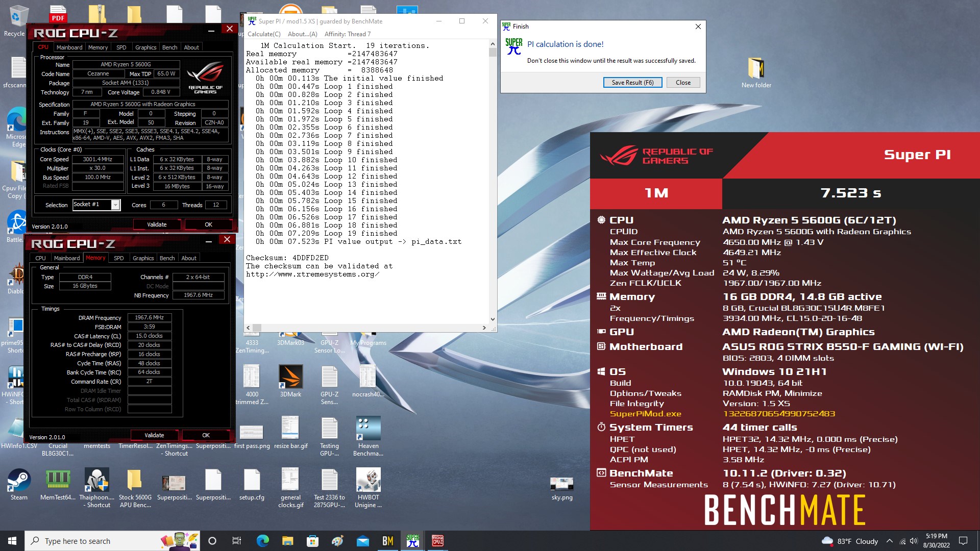Open Socket #1 selection dropdown
Viewport: 980px width, 551px height.
[x=96, y=205]
